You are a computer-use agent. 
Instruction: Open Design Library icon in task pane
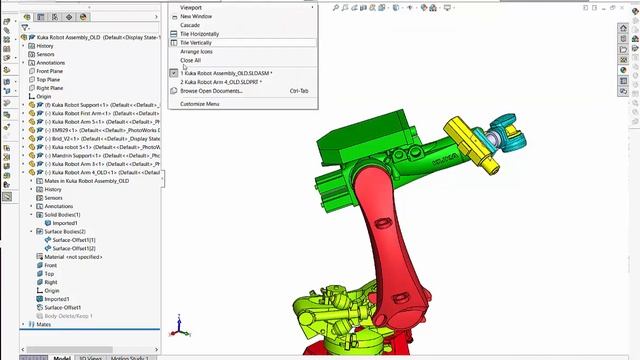623,39
